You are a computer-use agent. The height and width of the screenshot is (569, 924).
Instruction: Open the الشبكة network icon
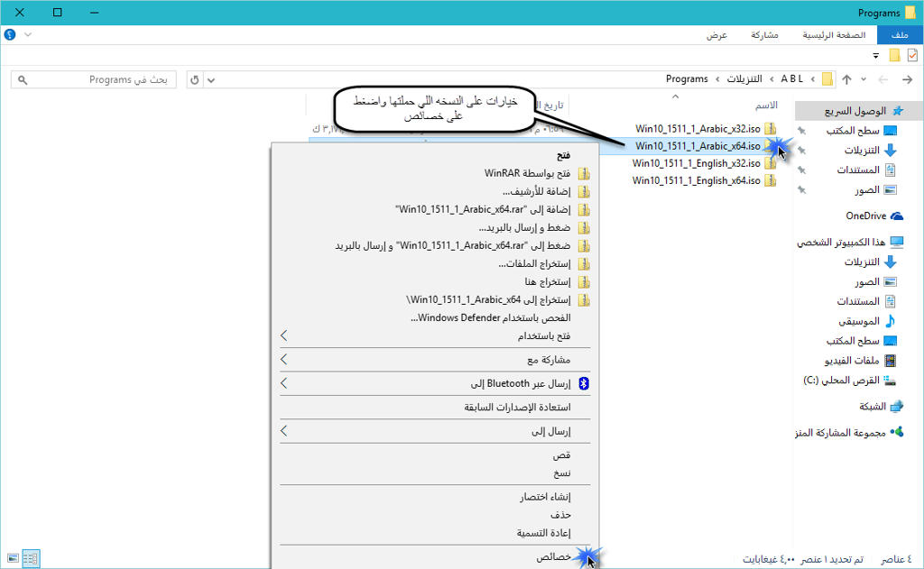tap(896, 407)
